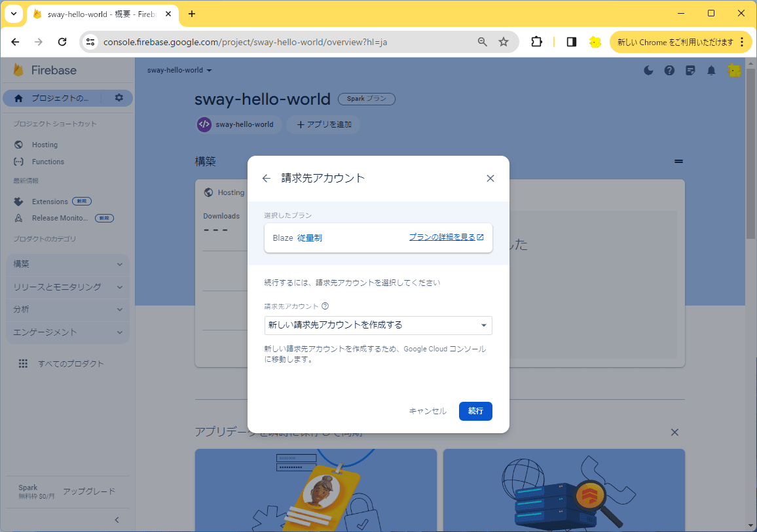757x532 pixels.
Task: Open Hosting in sidebar shortcuts
Action: 45,145
